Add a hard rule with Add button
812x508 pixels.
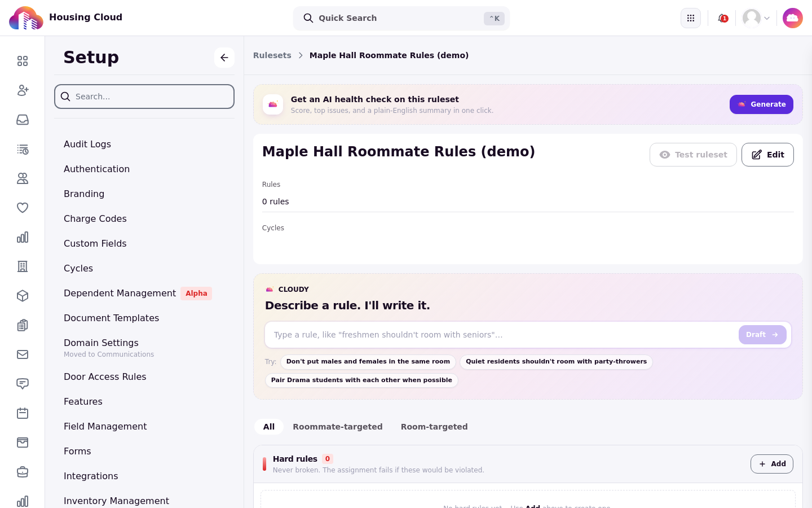[772, 464]
